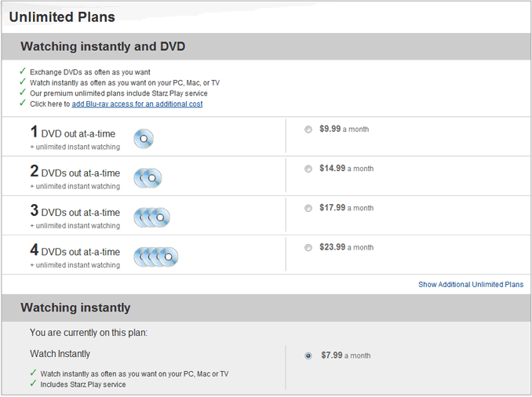Choose the $17.99 a month radio button

coord(308,208)
